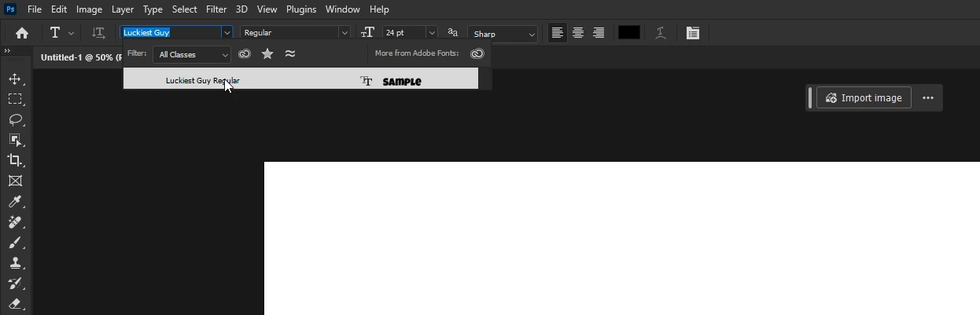Open the more options ellipsis button
This screenshot has width=980, height=315.
tap(928, 98)
